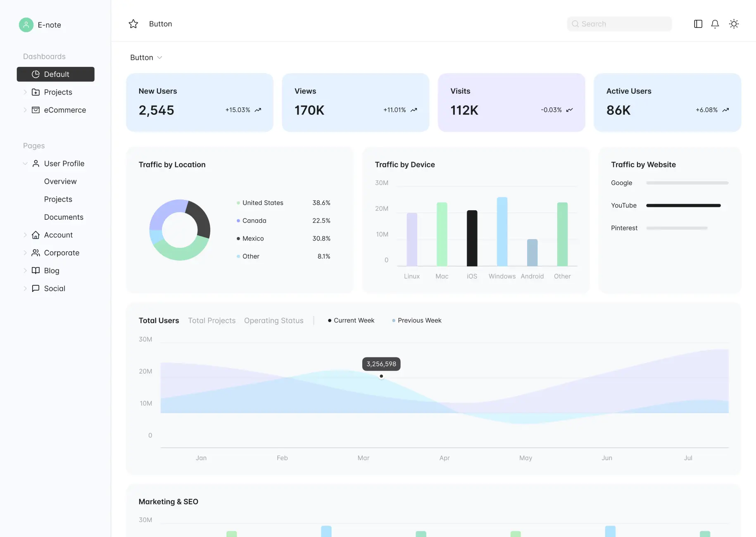Toggle light/dark theme sun icon
Image resolution: width=756 pixels, height=537 pixels.
(x=734, y=24)
